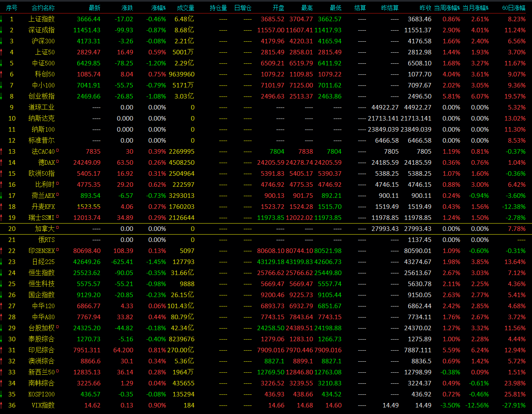Click the D marker next to 瑞士SSMI

pos(58,217)
